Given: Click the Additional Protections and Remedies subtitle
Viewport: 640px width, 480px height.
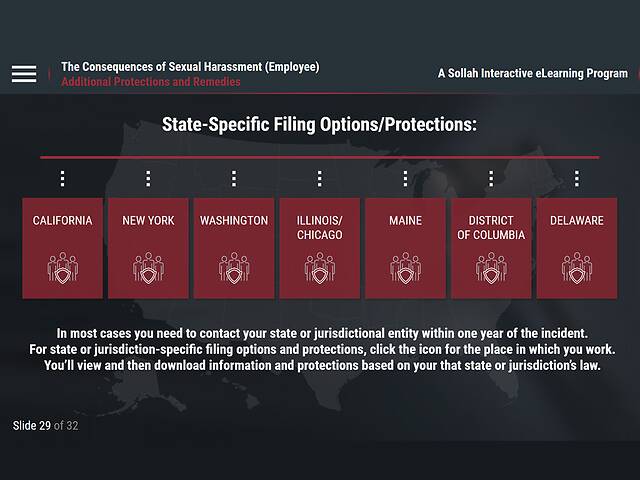Looking at the screenshot, I should (x=151, y=82).
